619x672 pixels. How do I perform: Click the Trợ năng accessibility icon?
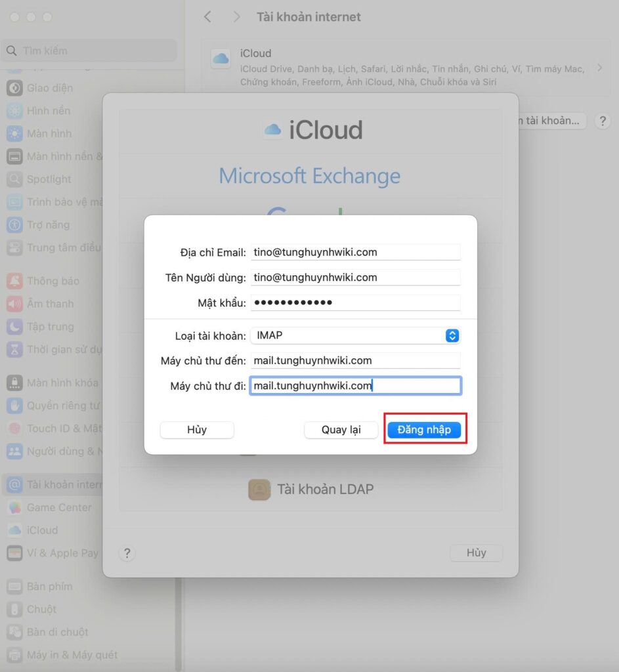coord(14,224)
